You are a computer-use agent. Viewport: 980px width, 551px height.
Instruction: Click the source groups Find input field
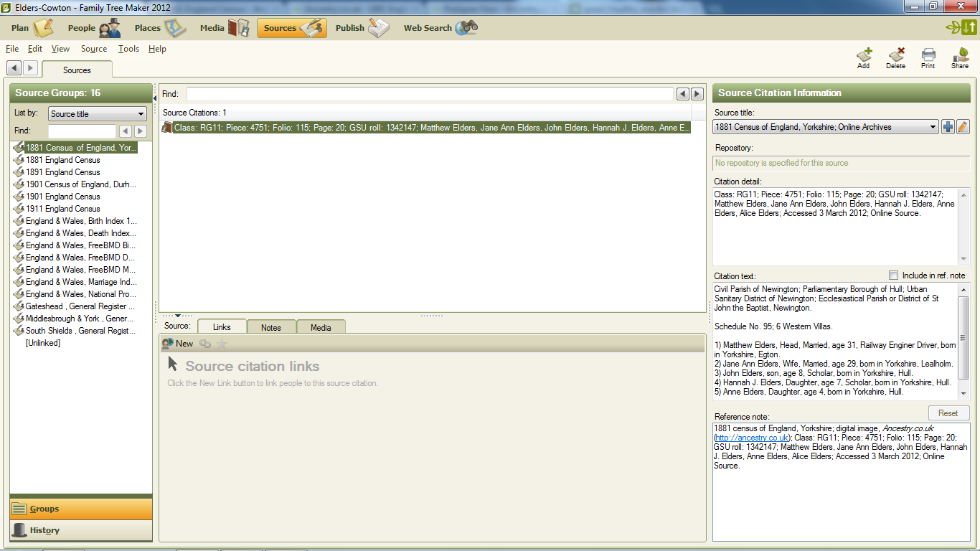click(x=82, y=131)
